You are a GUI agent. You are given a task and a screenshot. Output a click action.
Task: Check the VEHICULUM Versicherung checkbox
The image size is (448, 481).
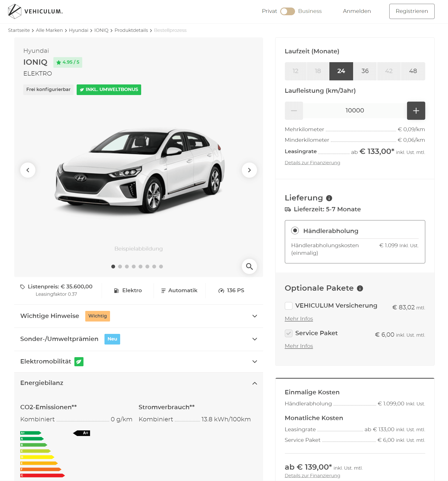(289, 306)
